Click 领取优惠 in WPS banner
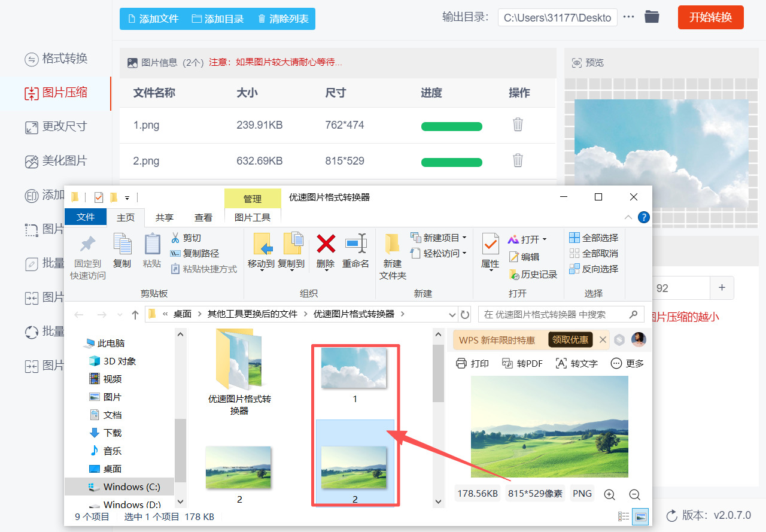This screenshot has height=532, width=766. [x=570, y=340]
